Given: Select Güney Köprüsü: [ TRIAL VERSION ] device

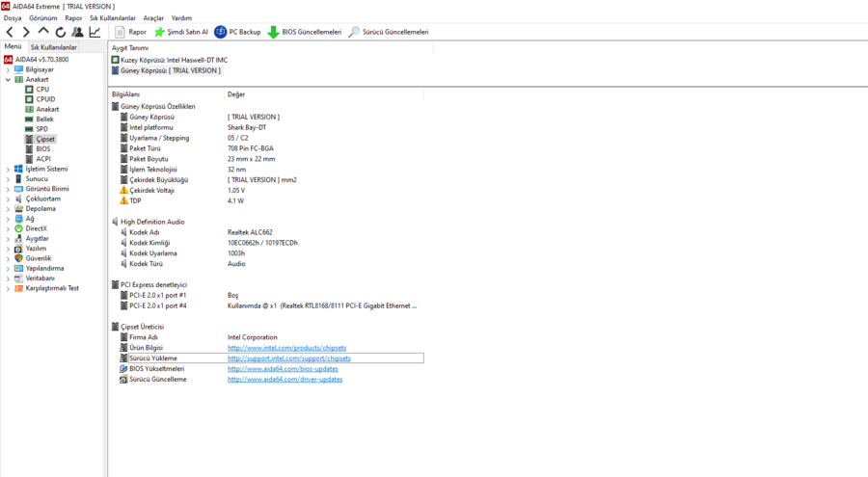Looking at the screenshot, I should tap(166, 70).
